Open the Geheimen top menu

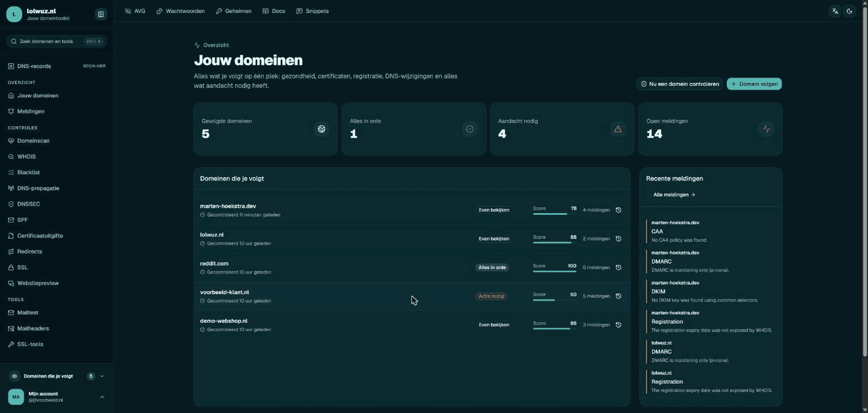(234, 11)
